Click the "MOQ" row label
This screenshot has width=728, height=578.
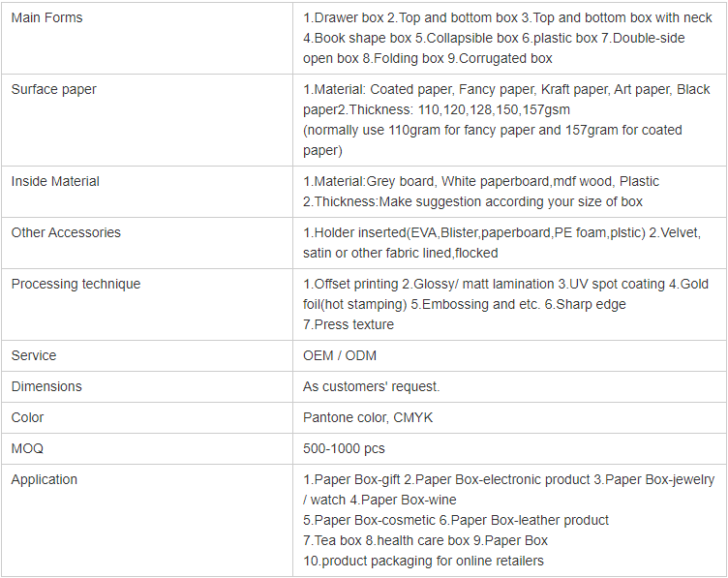point(27,448)
